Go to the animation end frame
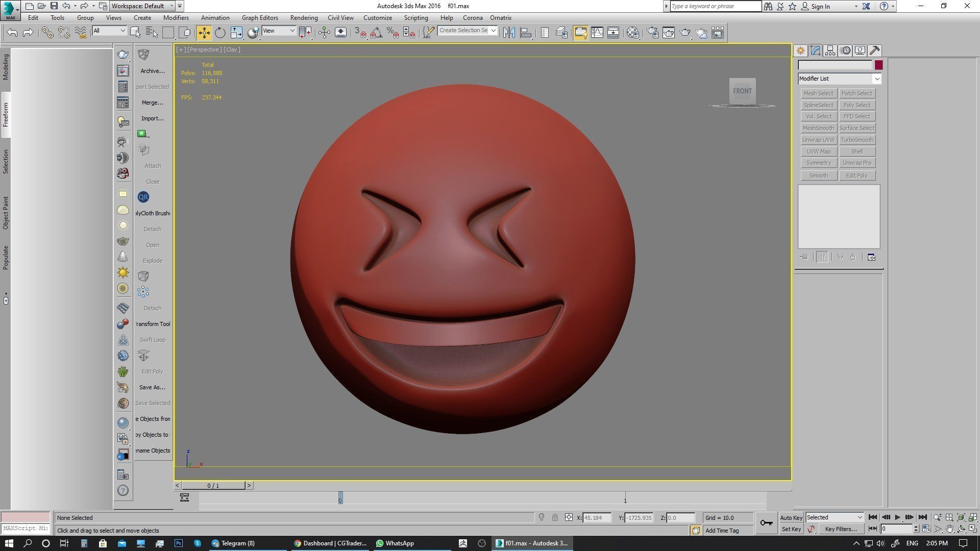This screenshot has height=551, width=980. (922, 517)
